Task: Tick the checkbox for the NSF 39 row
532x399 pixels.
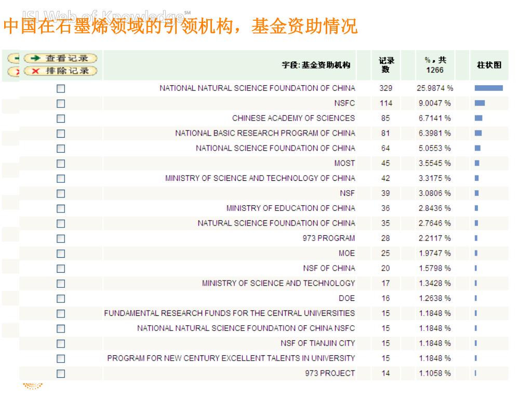Action: click(61, 194)
